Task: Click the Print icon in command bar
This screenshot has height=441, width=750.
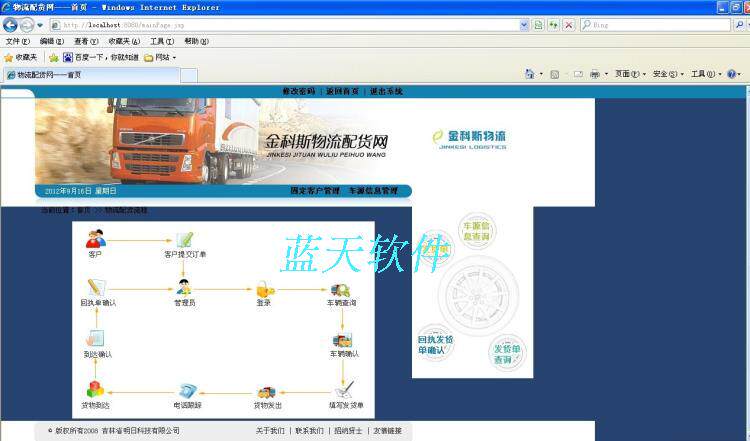Action: click(595, 74)
